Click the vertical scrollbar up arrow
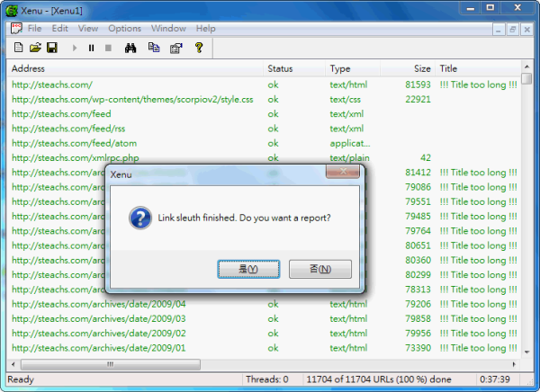 [x=526, y=67]
